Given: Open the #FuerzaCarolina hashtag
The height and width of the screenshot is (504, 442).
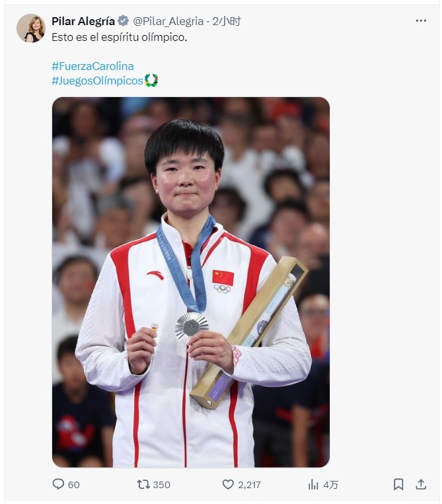Looking at the screenshot, I should [x=92, y=66].
